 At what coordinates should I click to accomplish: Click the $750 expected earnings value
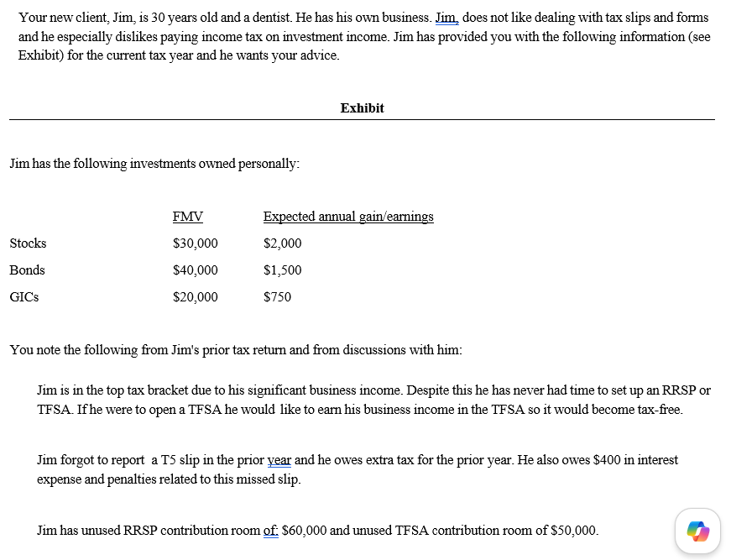coord(278,297)
